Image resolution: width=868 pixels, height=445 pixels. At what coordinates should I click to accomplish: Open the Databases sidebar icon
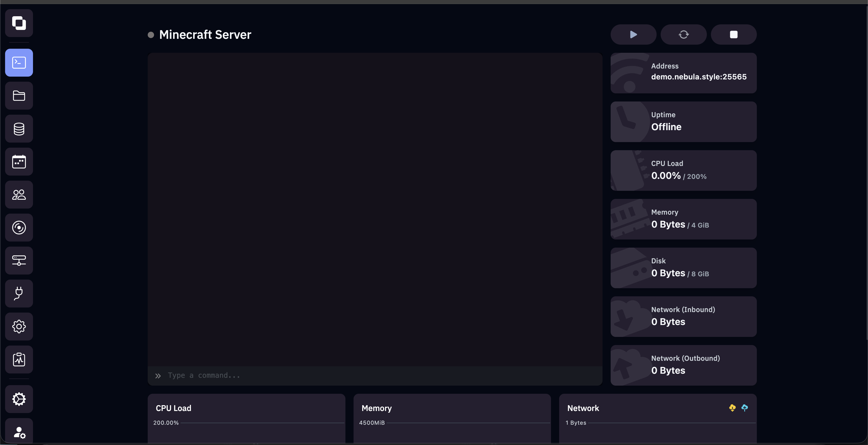click(x=19, y=129)
